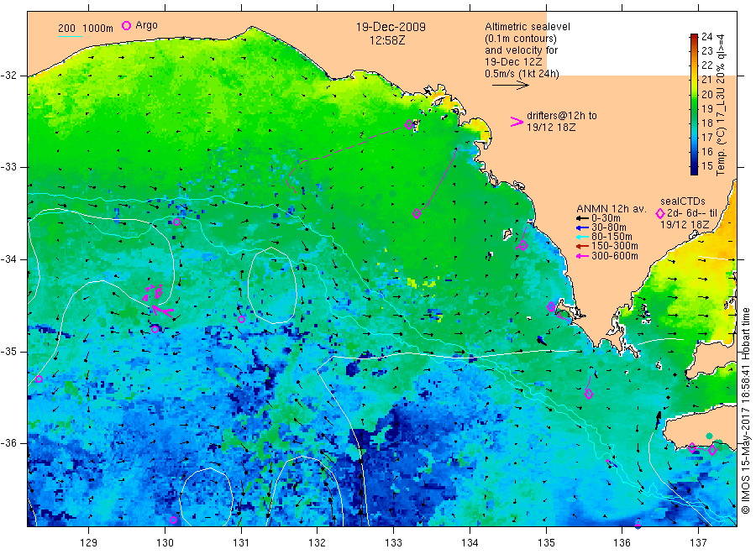Click the blue 30-80m legend arrow
The width and height of the screenshot is (756, 554).
583,227
